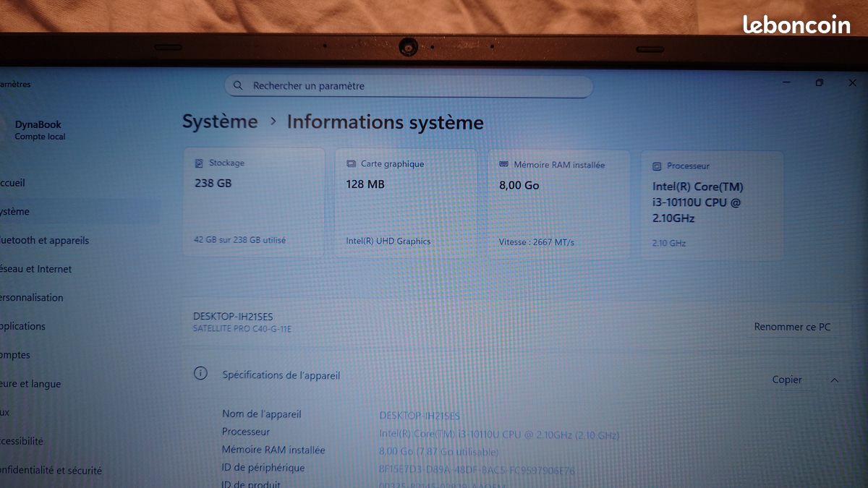868x488 pixels.
Task: Open Comptes in the sidebar
Action: pos(15,355)
